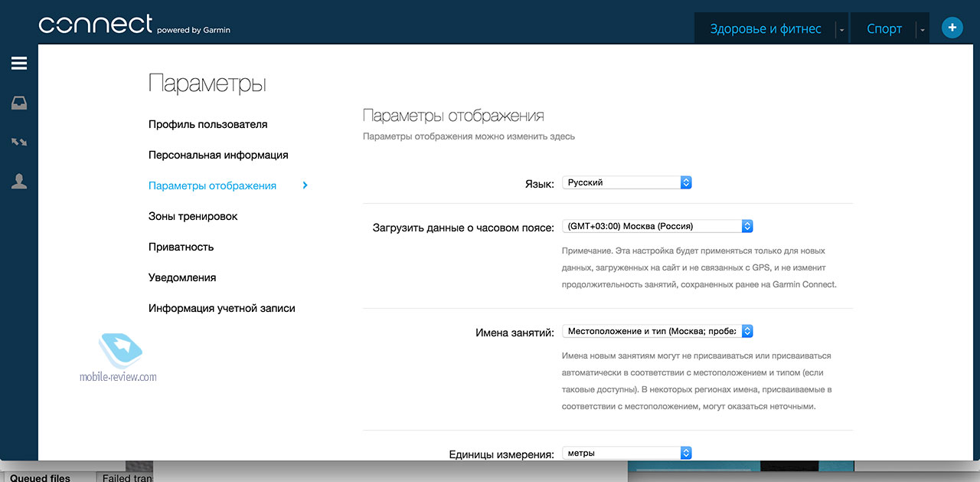The image size is (980, 482).
Task: Click label Загрузить данные о часовом поясе:
Action: [x=464, y=228]
